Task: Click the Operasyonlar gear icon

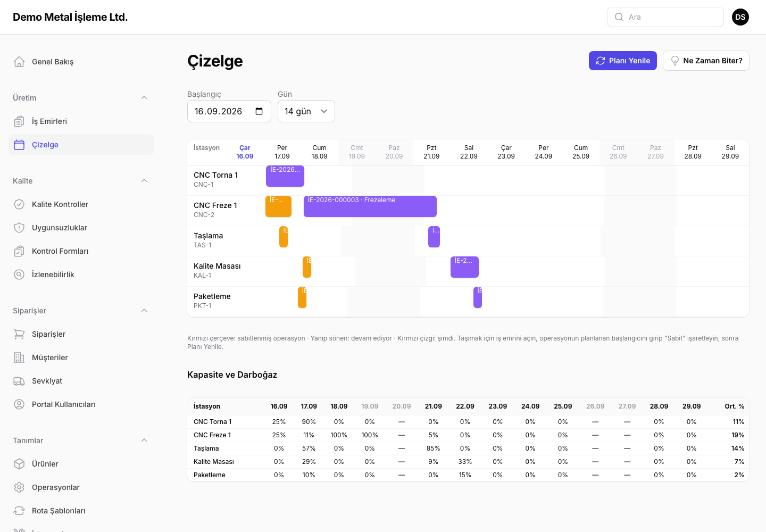Action: coord(19,487)
